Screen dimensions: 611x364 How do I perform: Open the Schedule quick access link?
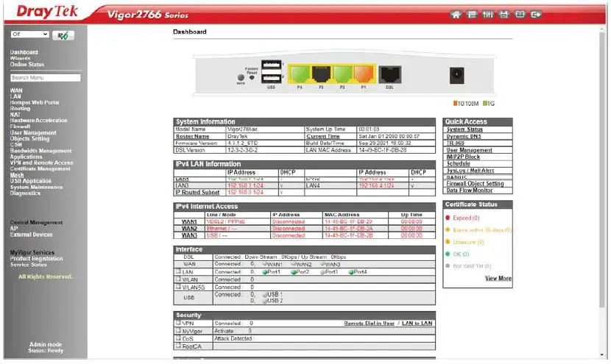[x=458, y=163]
